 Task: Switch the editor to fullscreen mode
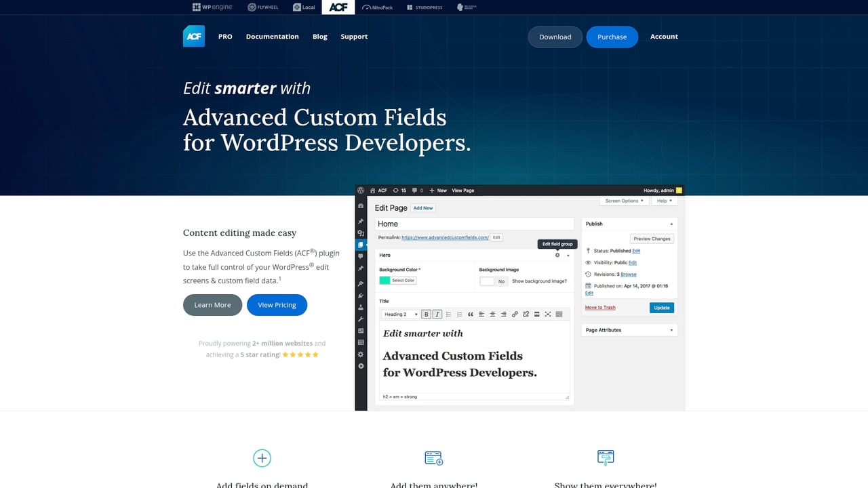(x=548, y=314)
